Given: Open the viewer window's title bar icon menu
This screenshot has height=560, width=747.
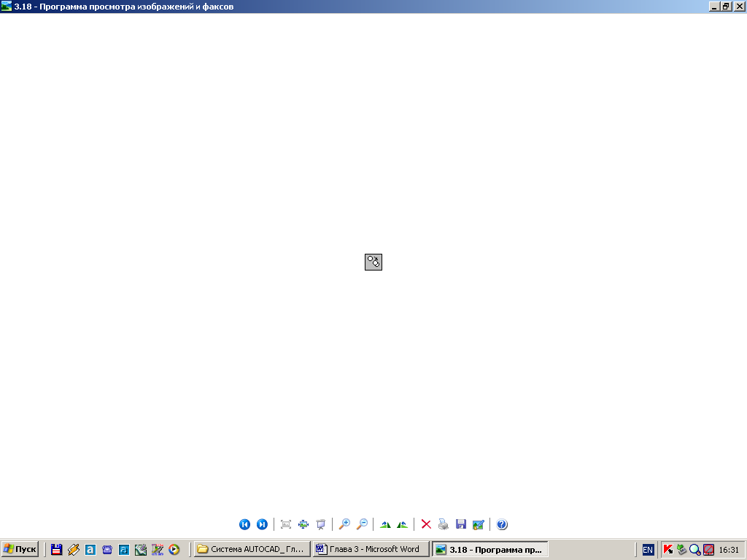Looking at the screenshot, I should tap(6, 6).
